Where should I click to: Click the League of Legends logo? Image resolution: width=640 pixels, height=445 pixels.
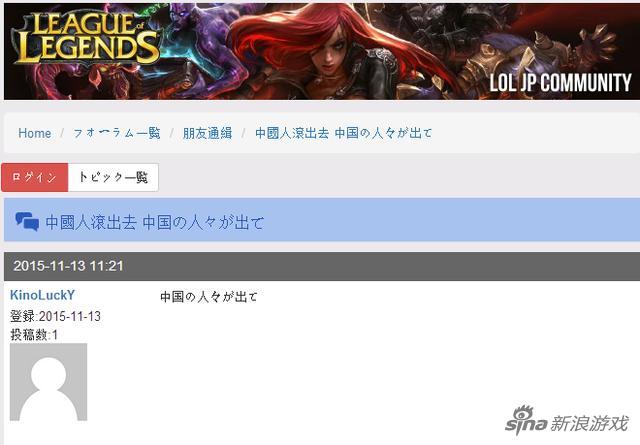[x=85, y=38]
